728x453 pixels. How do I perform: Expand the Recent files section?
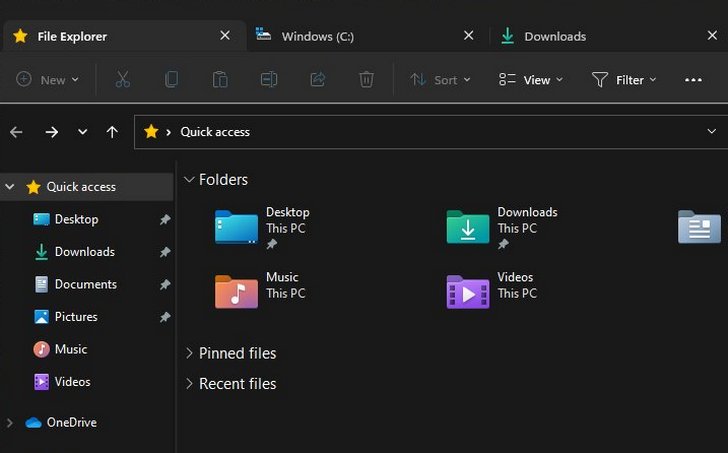click(189, 383)
